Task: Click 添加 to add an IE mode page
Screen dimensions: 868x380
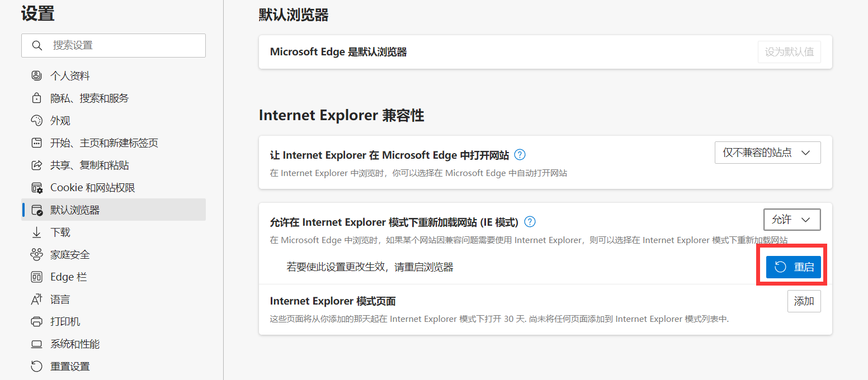Action: pyautogui.click(x=804, y=301)
